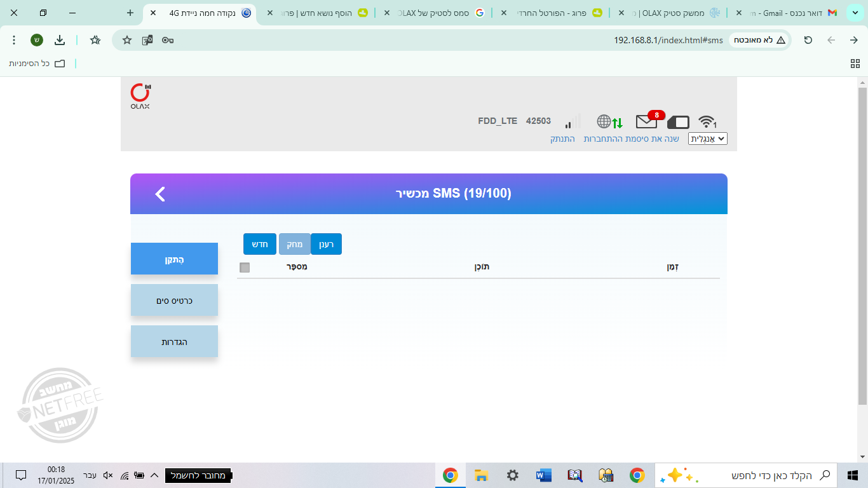Viewport: 868px width, 488px height.
Task: Open Settings gear on the taskbar
Action: tap(513, 475)
